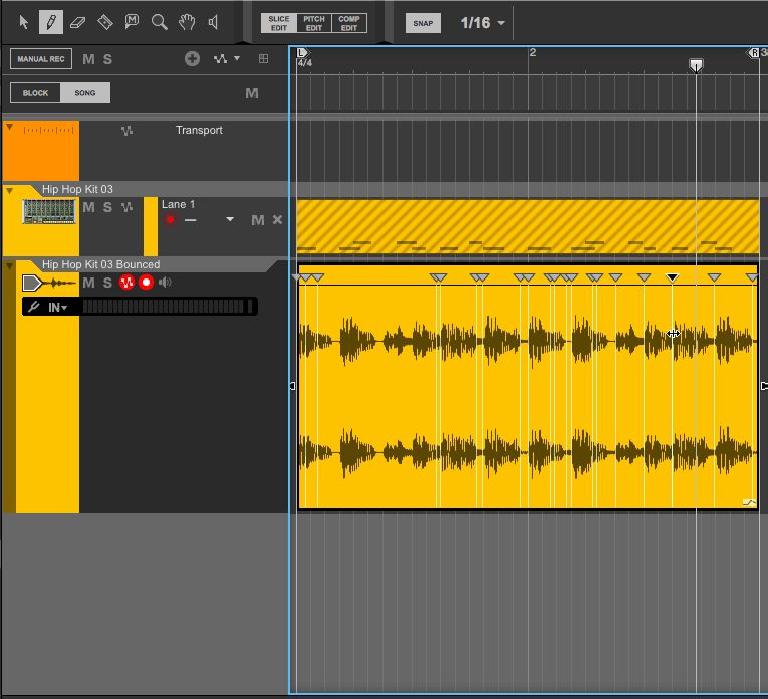Mute all tracks with global M

pos(88,59)
